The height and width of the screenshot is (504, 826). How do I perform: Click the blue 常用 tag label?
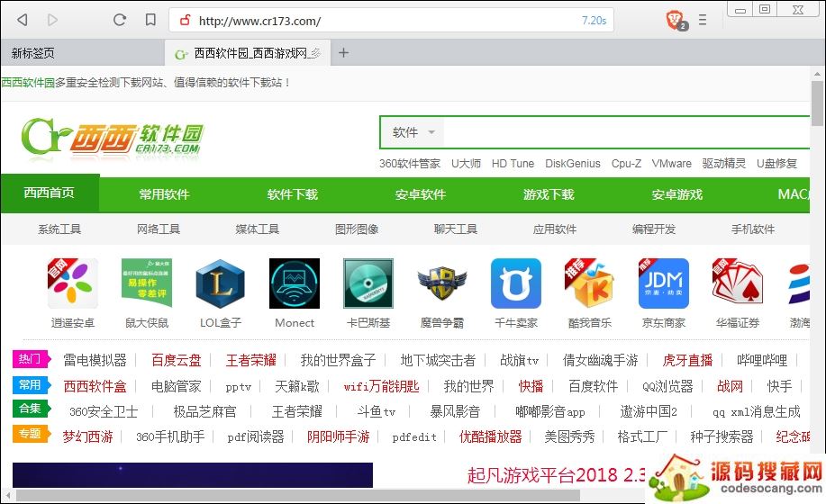(32, 384)
